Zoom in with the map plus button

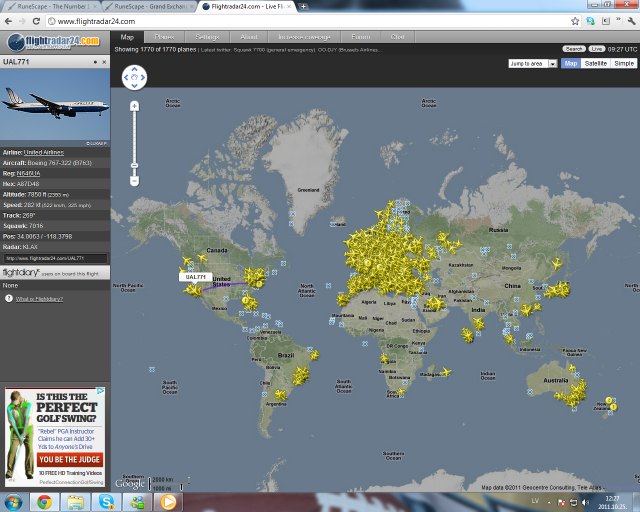click(x=134, y=106)
